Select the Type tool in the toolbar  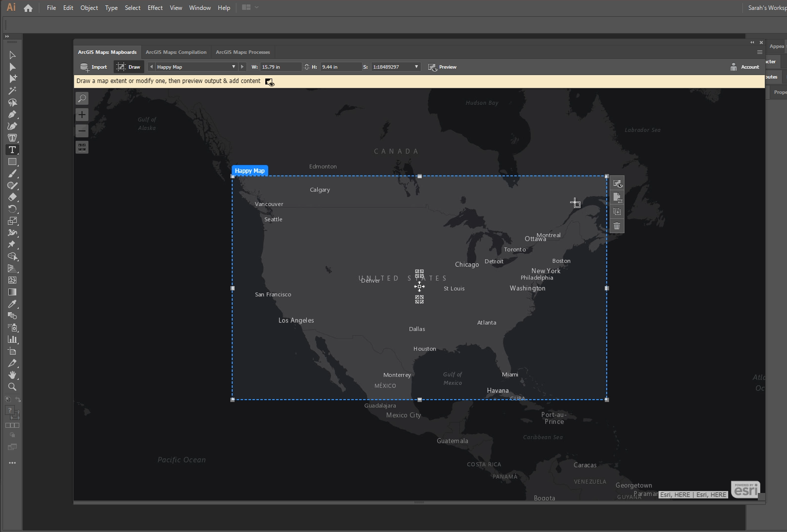tap(12, 150)
